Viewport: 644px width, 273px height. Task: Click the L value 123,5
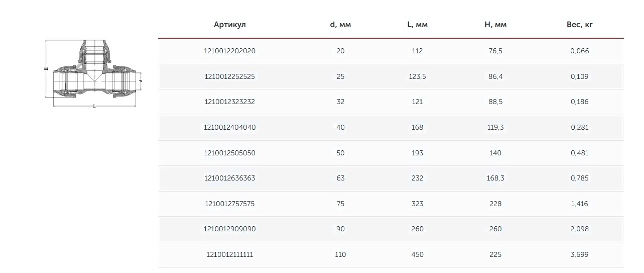[417, 76]
